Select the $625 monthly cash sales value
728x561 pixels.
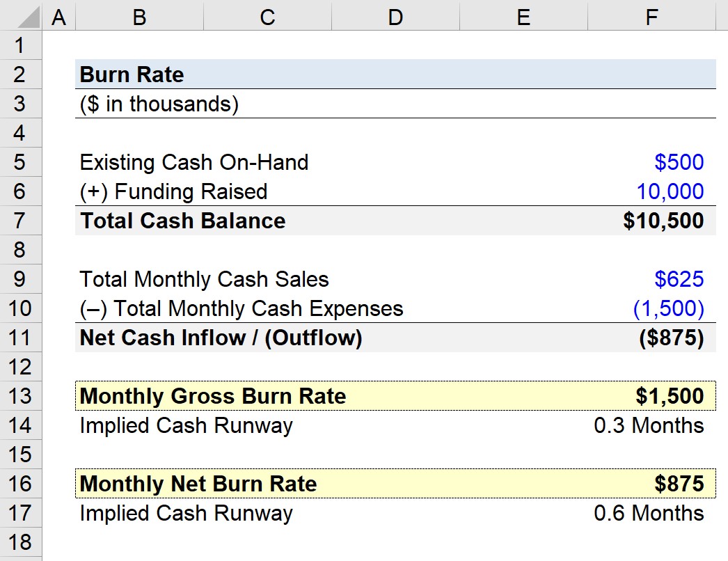[x=679, y=279]
